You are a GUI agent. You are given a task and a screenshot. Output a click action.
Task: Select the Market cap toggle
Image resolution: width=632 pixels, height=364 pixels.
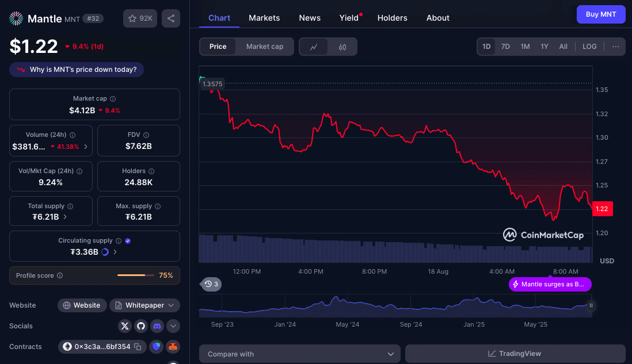tap(264, 47)
